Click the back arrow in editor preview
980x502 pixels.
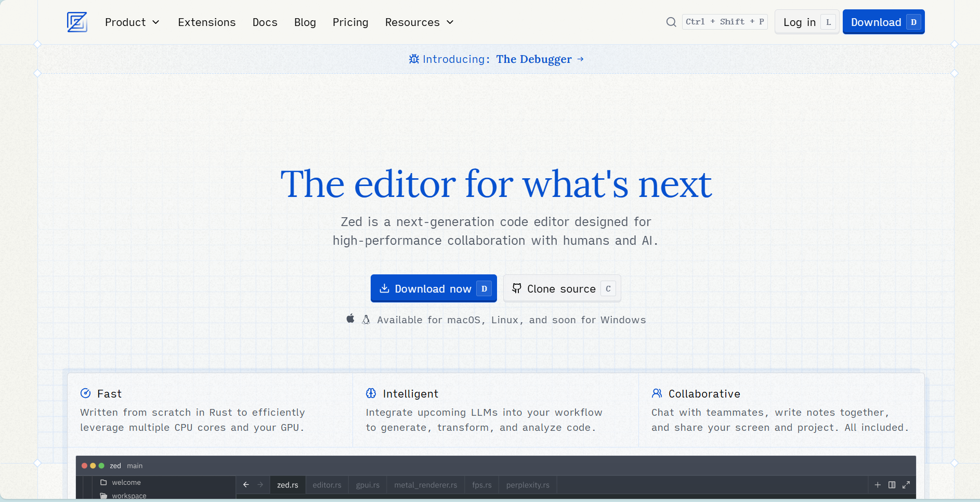246,485
